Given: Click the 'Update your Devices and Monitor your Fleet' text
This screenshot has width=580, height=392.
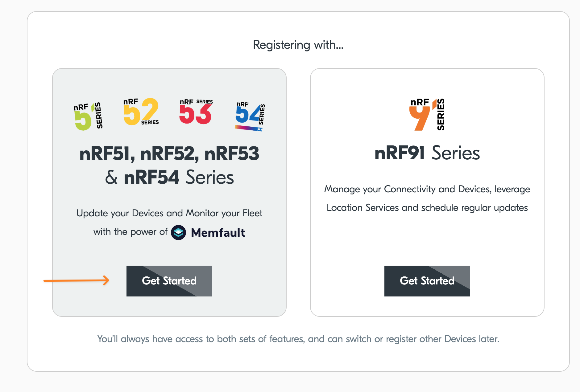Looking at the screenshot, I should [x=169, y=213].
